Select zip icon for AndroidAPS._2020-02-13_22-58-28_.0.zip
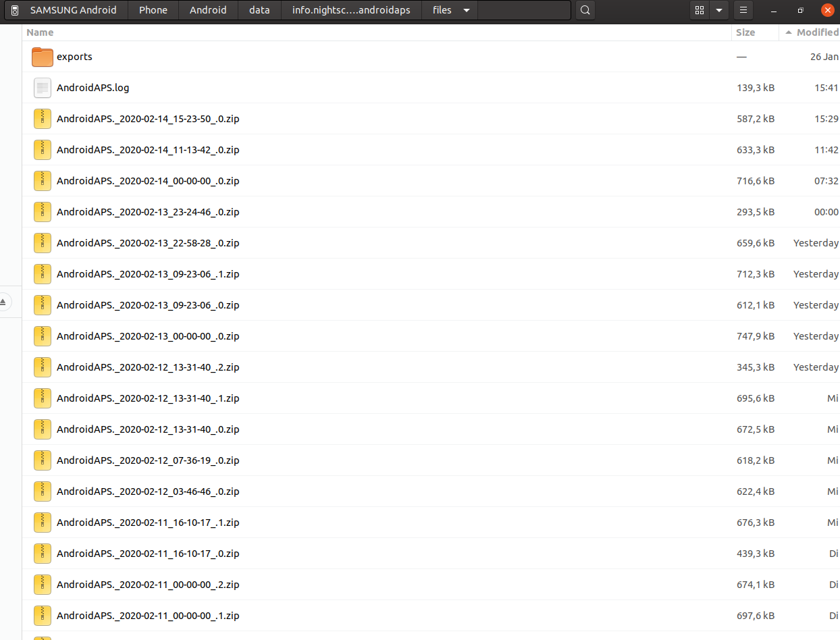 (x=43, y=243)
